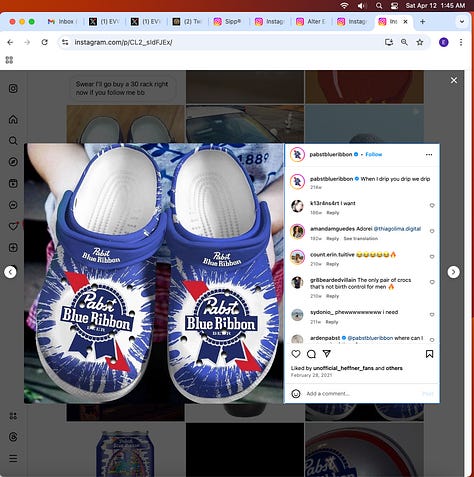
Task: Open Instagram home from sidebar
Action: (x=13, y=119)
